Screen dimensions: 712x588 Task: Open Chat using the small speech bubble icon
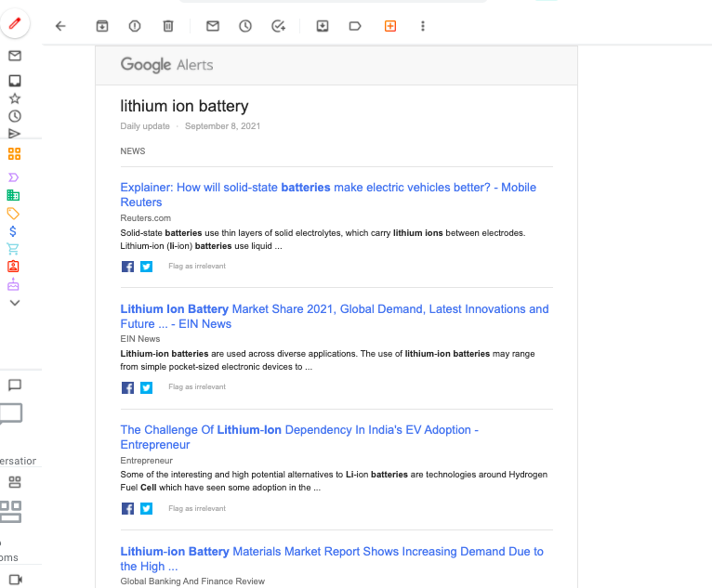[x=15, y=385]
